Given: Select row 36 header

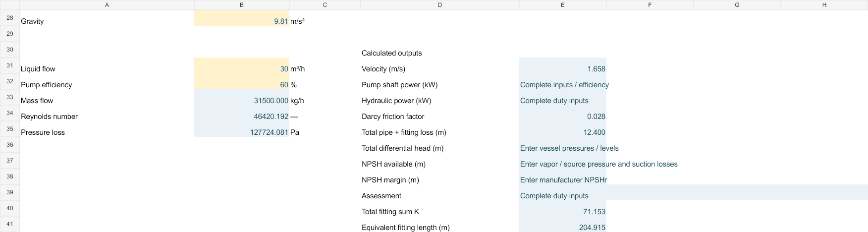Looking at the screenshot, I should tap(10, 145).
